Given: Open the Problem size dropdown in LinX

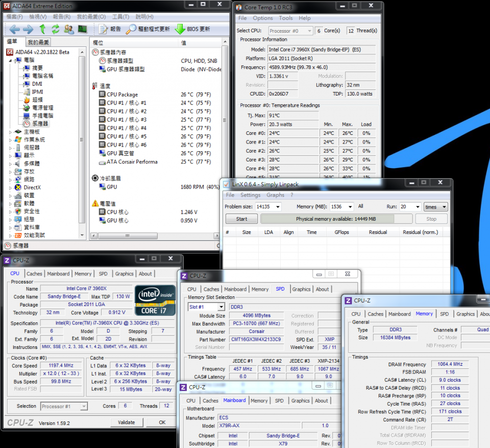Looking at the screenshot, I should coord(277,207).
